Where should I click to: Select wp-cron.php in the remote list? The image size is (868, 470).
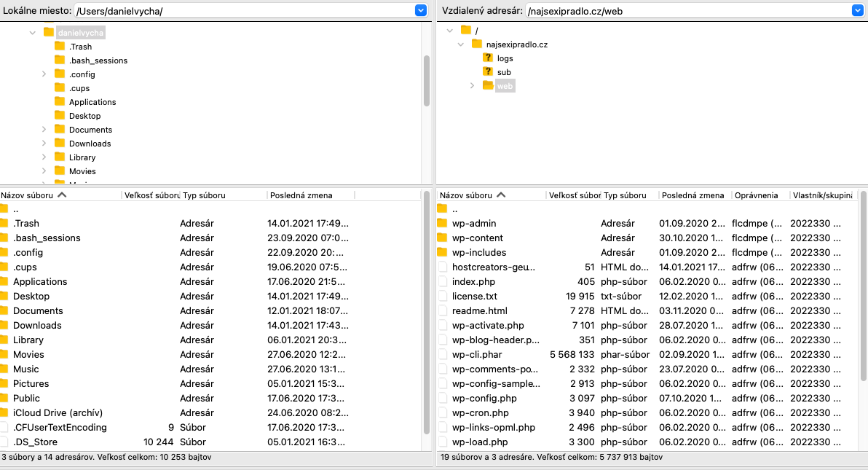click(647, 412)
